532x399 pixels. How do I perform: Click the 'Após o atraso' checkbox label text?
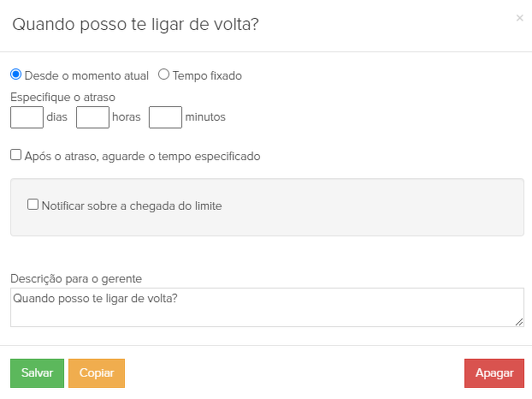tap(142, 156)
